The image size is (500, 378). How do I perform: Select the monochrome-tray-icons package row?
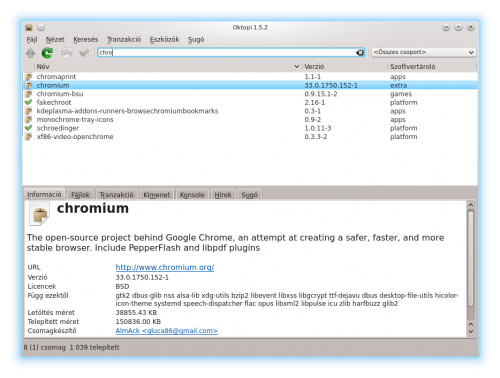(250, 120)
